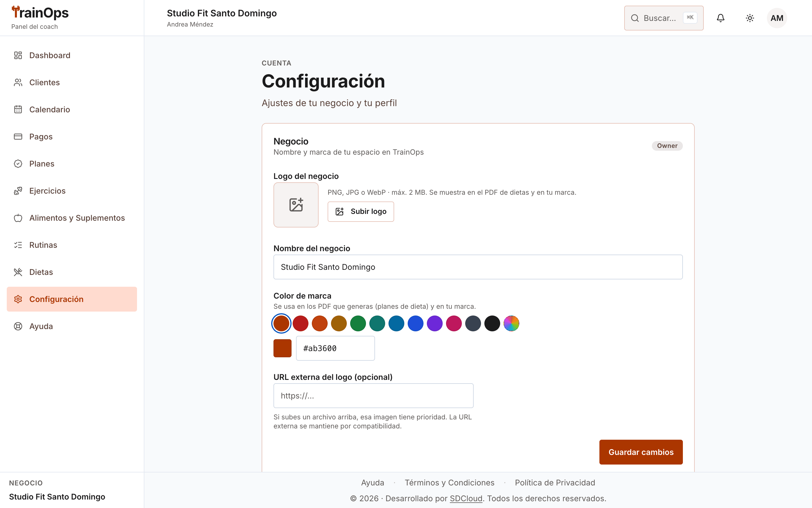812x508 pixels.
Task: Click the Subir logo button
Action: pos(361,211)
